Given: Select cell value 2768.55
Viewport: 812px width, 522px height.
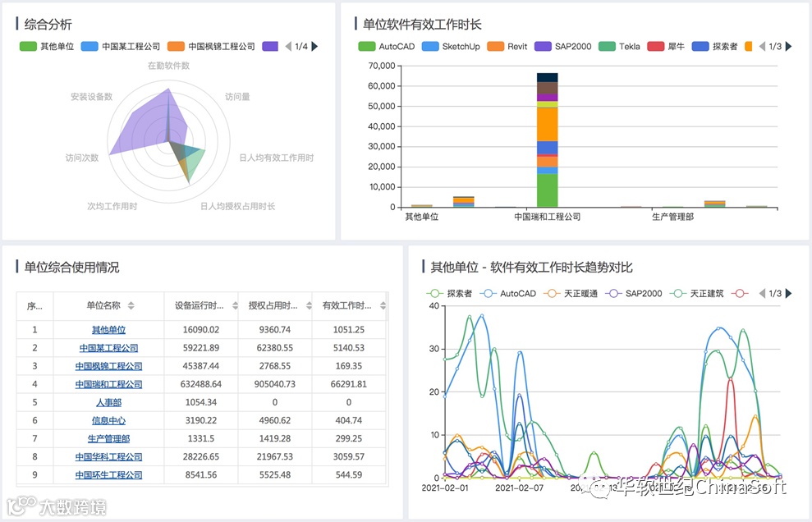Looking at the screenshot, I should pos(275,366).
